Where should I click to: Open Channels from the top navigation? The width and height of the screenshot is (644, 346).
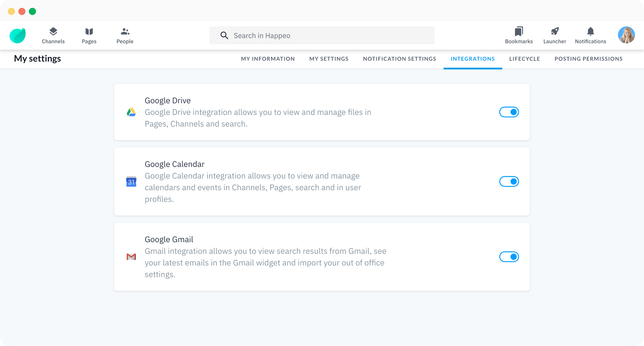53,35
